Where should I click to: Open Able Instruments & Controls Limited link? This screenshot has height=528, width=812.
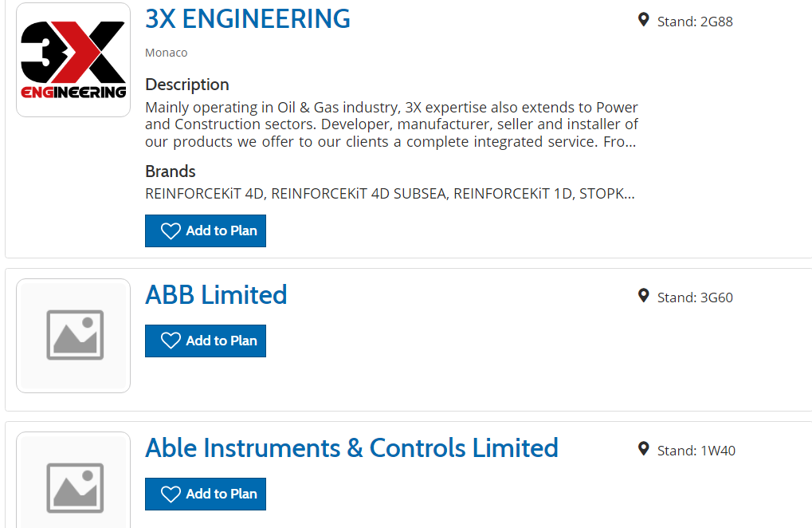coord(351,448)
